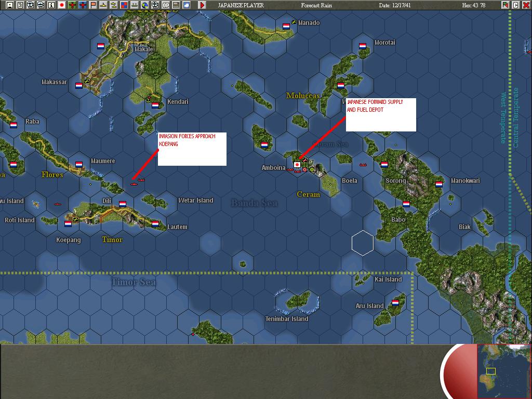Select the Dutch flag base at Lautem

155,223
